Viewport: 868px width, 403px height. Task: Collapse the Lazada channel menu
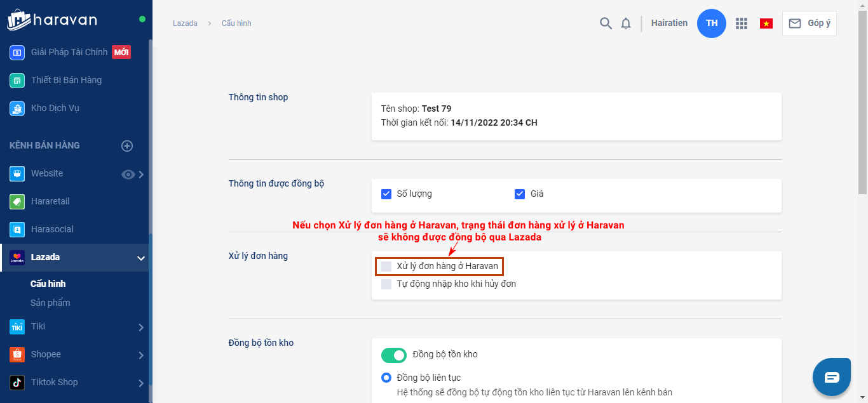141,258
